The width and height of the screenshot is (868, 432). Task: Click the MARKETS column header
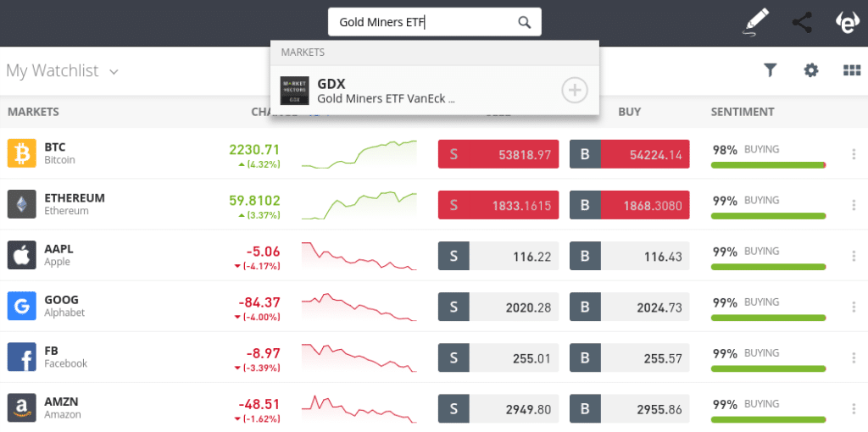(33, 112)
